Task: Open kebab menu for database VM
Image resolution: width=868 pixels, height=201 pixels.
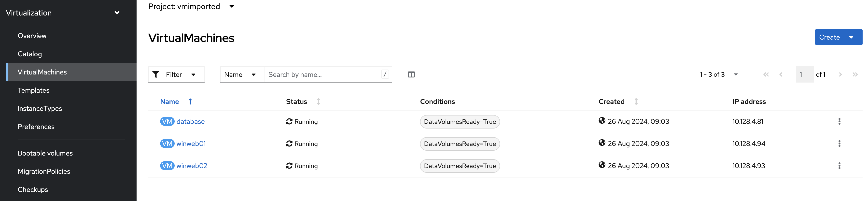Action: click(x=839, y=121)
